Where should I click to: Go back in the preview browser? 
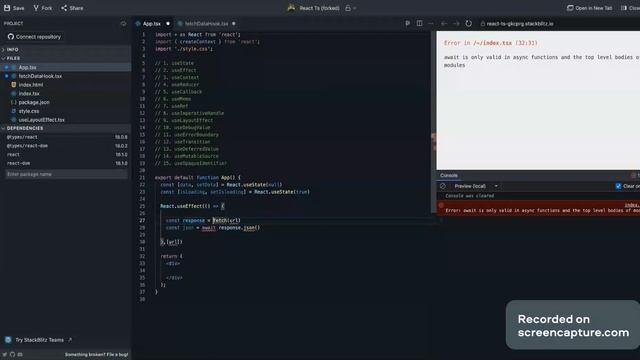tap(444, 24)
